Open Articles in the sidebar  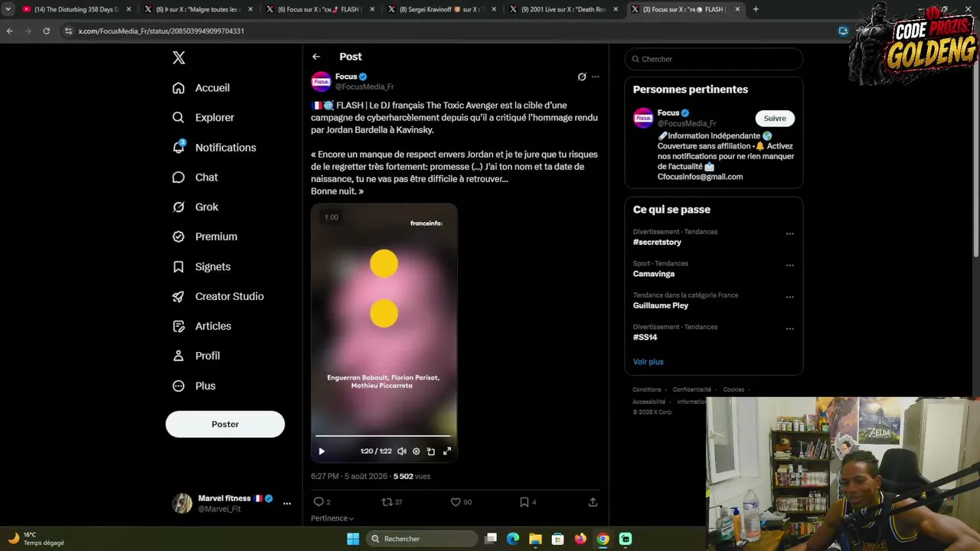(202, 327)
